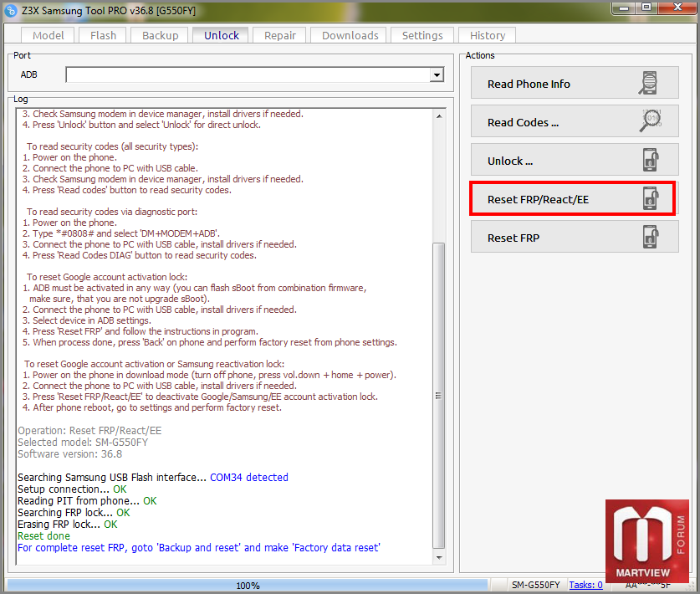Open the Tasks: 0 link
Image resolution: width=700 pixels, height=594 pixels.
click(x=585, y=585)
